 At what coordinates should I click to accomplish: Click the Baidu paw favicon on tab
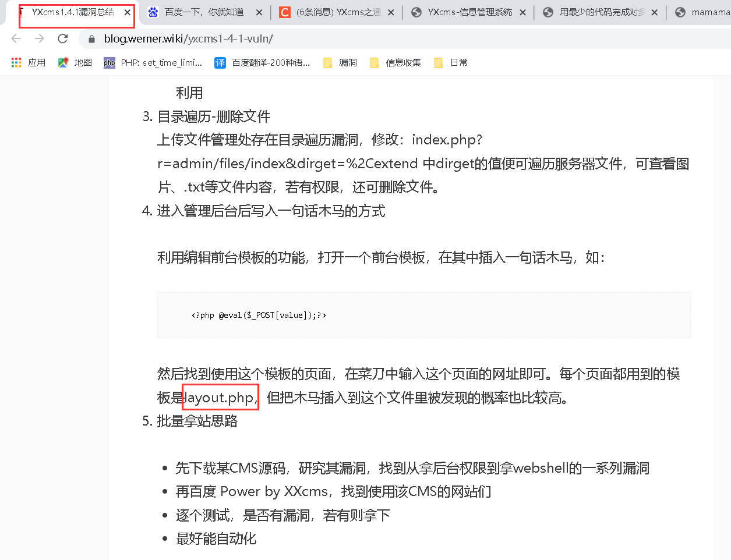153,12
